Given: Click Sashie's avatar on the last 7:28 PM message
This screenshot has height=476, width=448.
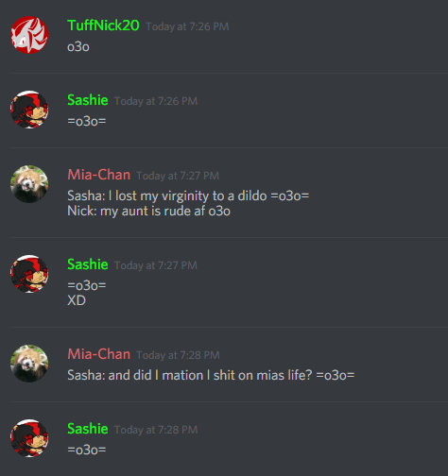Looking at the screenshot, I should coord(29,438).
